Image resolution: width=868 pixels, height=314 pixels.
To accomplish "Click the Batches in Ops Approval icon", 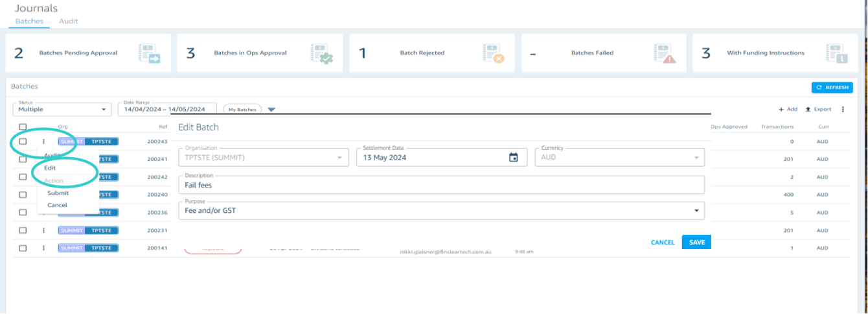I will click(x=321, y=53).
